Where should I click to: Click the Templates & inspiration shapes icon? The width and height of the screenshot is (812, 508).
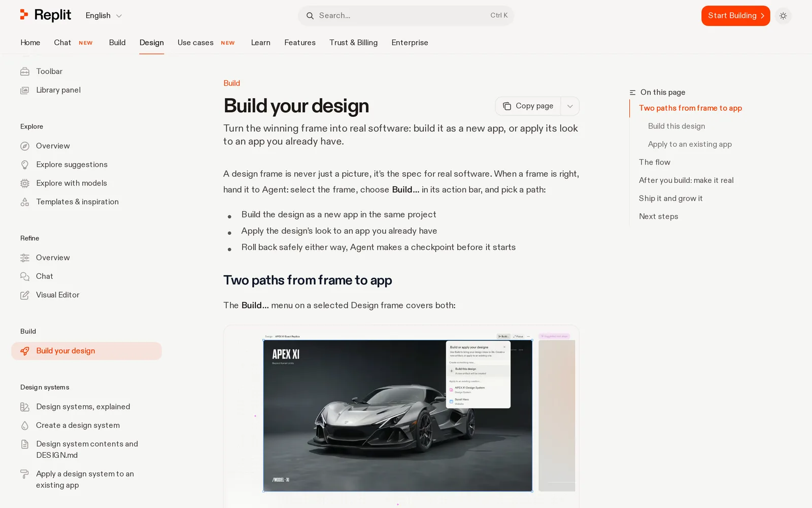click(x=25, y=202)
